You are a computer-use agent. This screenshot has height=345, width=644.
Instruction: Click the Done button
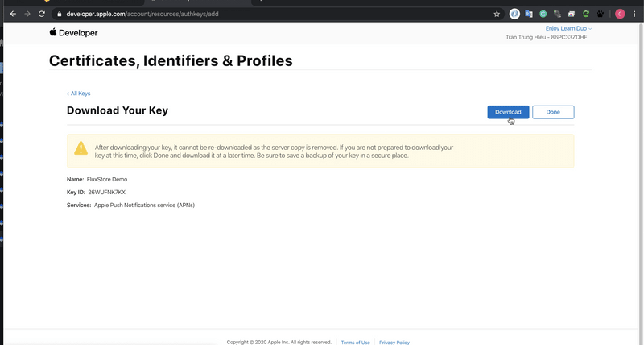coord(553,112)
